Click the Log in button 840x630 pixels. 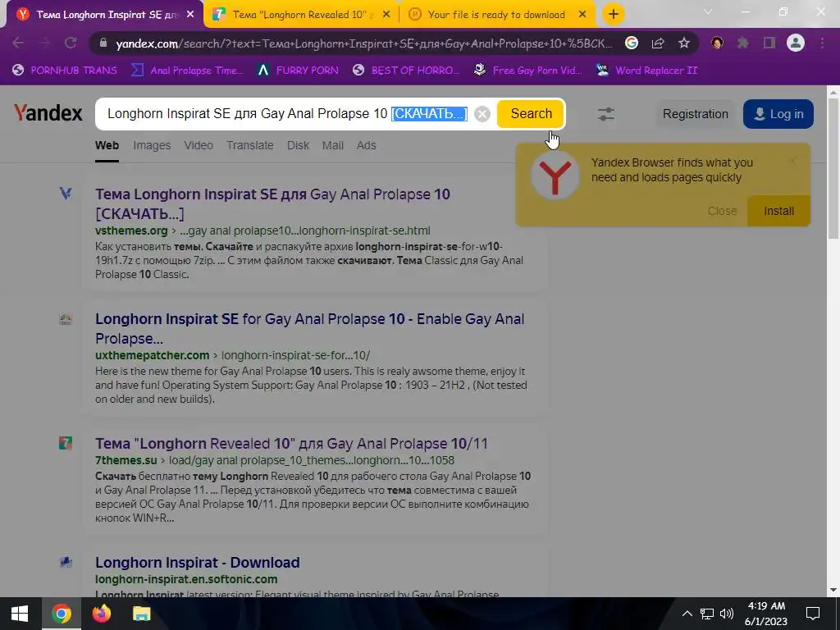[778, 114]
